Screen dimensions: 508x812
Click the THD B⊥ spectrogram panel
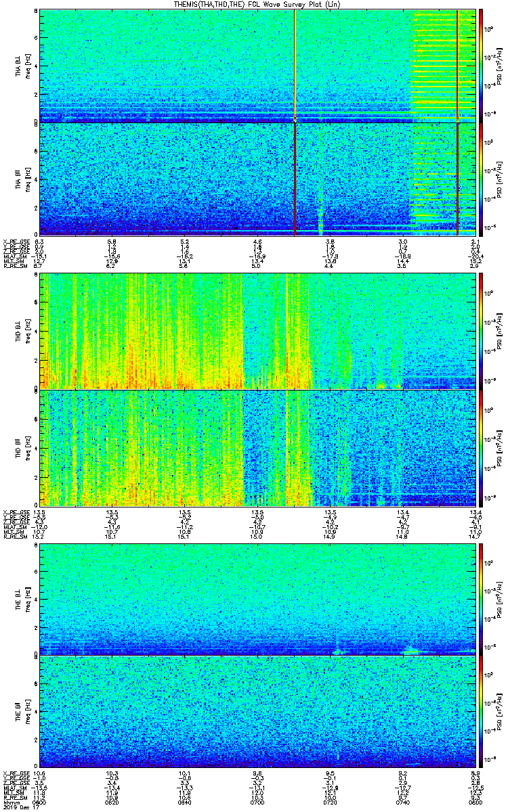tap(257, 331)
